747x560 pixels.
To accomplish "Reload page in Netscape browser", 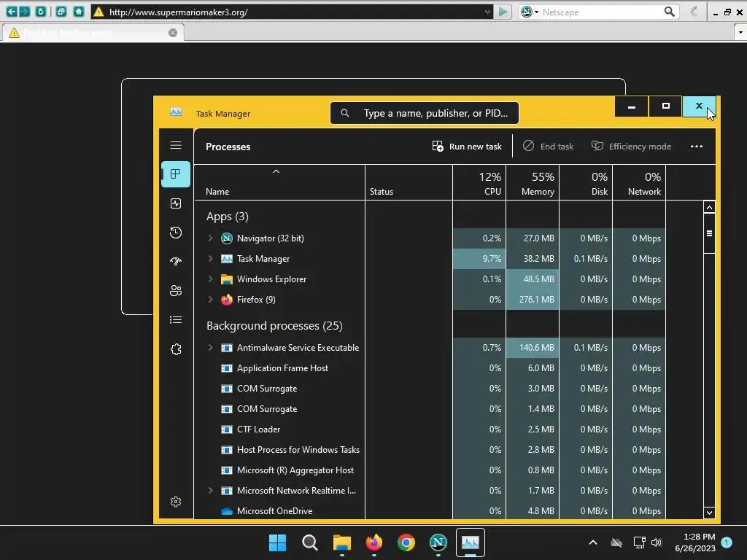I will tap(41, 12).
